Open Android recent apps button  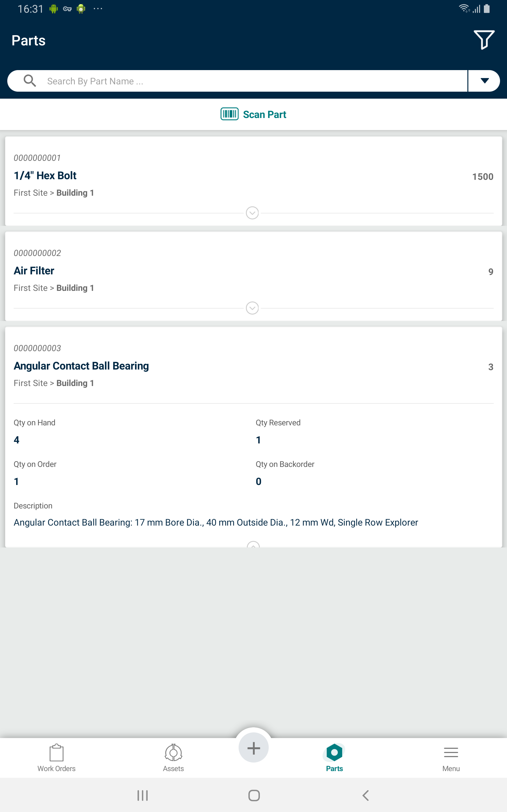[x=143, y=795]
